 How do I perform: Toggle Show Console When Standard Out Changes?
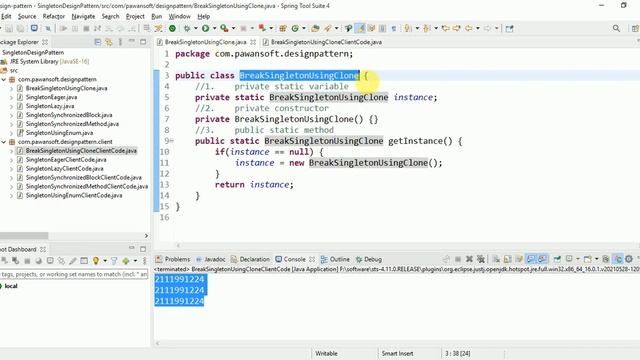point(531,259)
